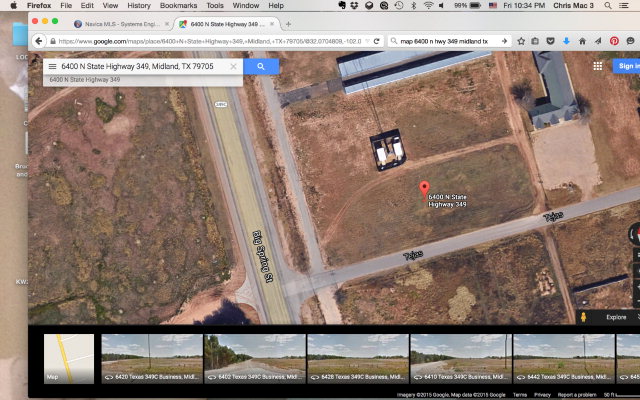Click the Firefox home icon
Viewport: 640px width, 400px height.
point(582,41)
